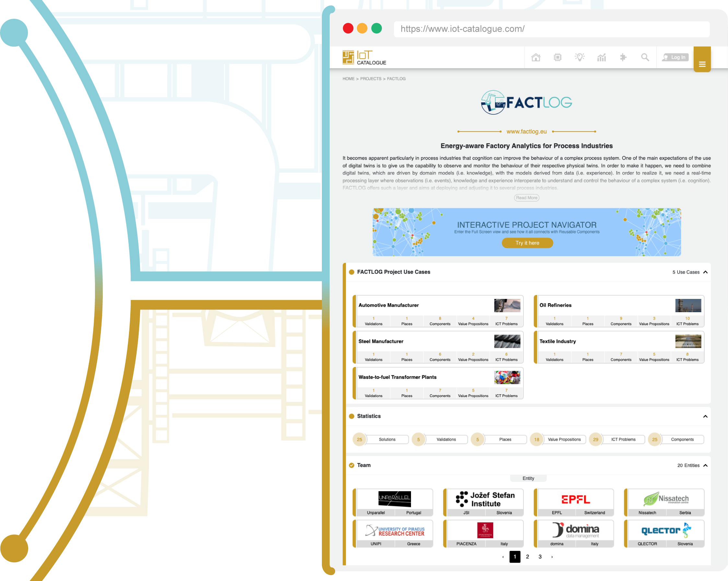728x581 pixels.
Task: Click Steel Manufacturer title
Action: tap(381, 341)
